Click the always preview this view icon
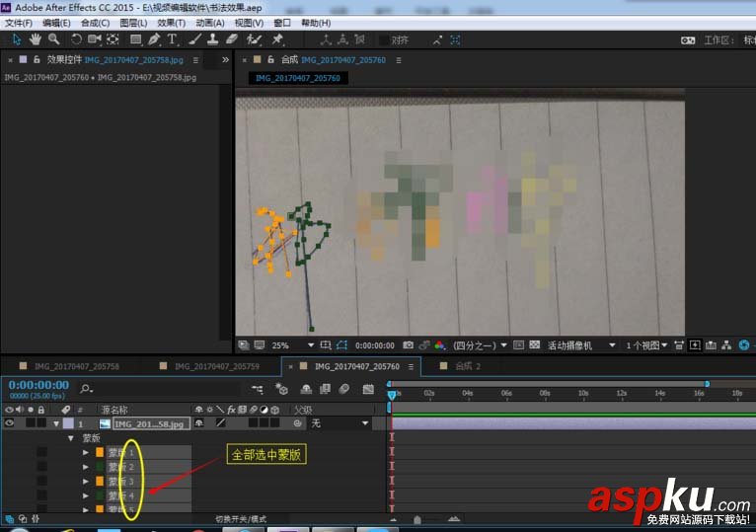This screenshot has width=756, height=532. (x=244, y=345)
